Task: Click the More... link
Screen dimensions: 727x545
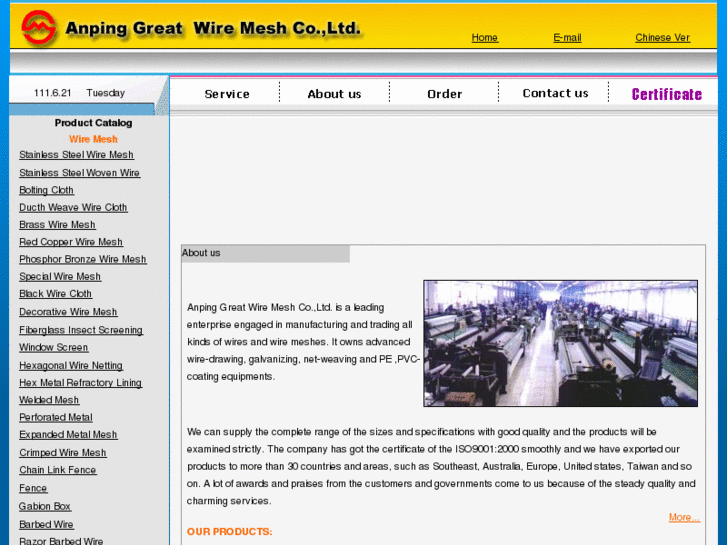Action: point(684,517)
